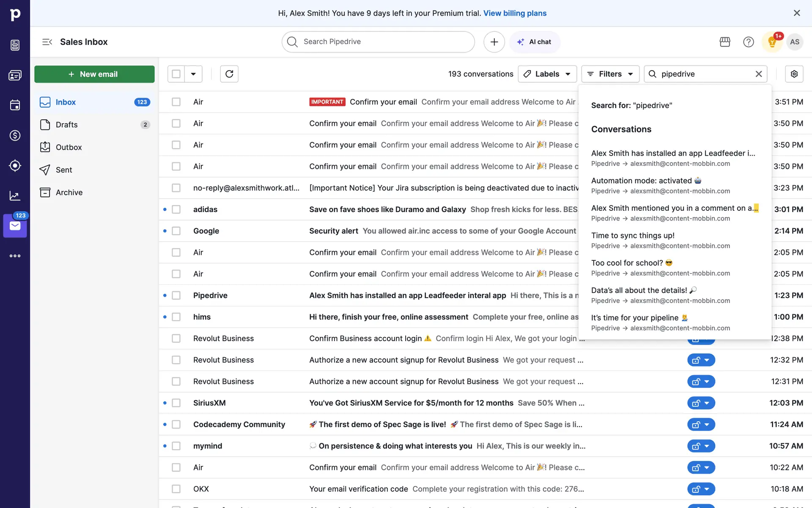
Task: Open the Marketplace store icon
Action: [x=725, y=42]
